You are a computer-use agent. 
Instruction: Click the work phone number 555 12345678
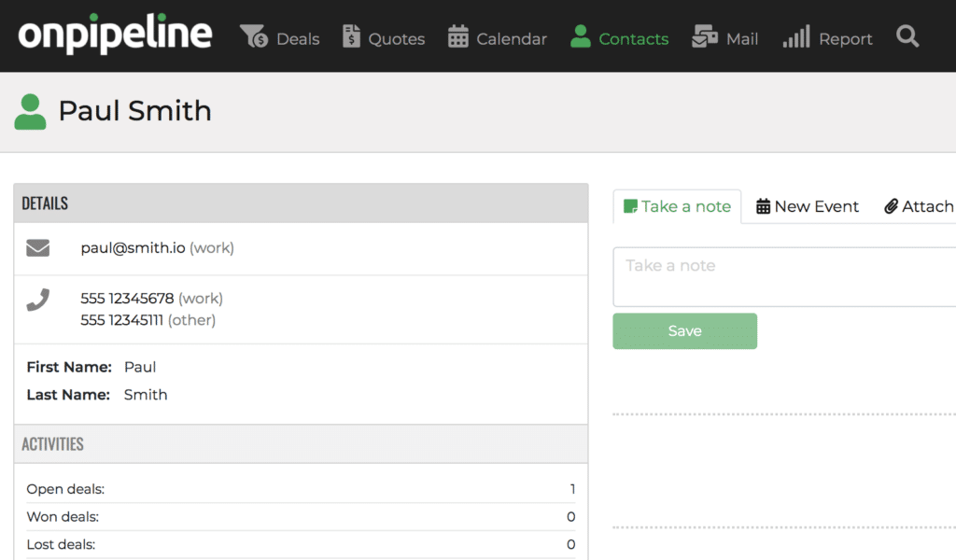pyautogui.click(x=127, y=299)
